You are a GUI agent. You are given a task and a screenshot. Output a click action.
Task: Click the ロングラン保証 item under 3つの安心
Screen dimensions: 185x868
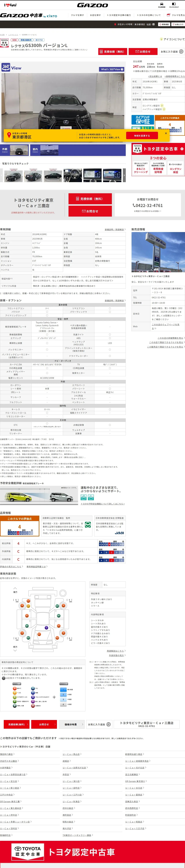point(176,168)
